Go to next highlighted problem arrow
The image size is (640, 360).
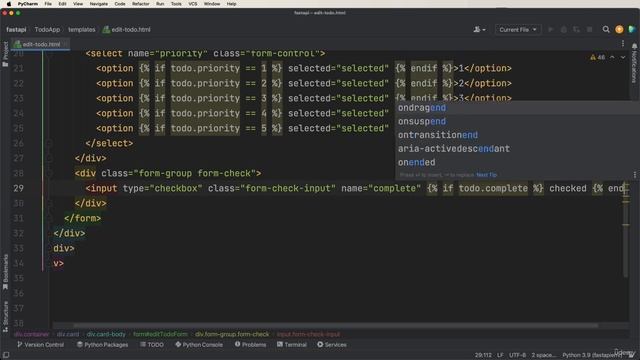[x=623, y=58]
